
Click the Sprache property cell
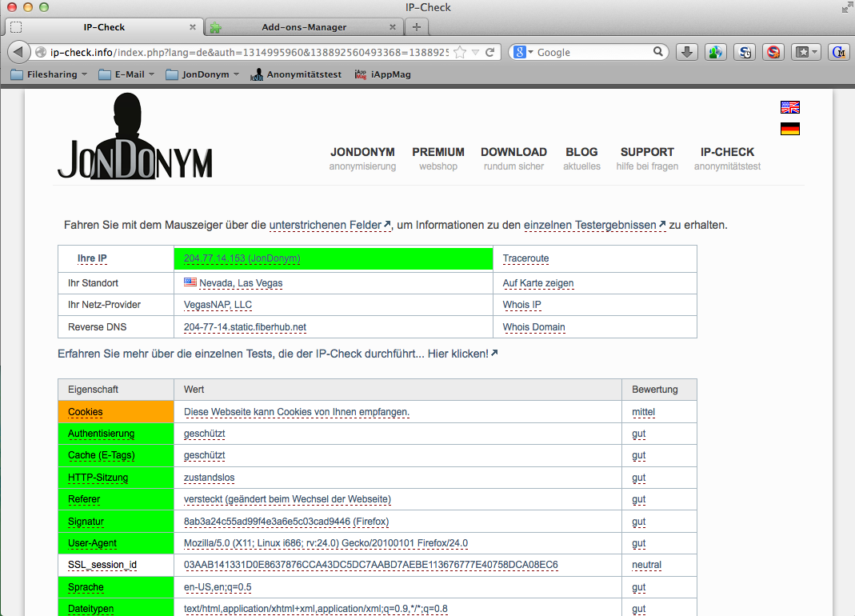click(x=116, y=587)
